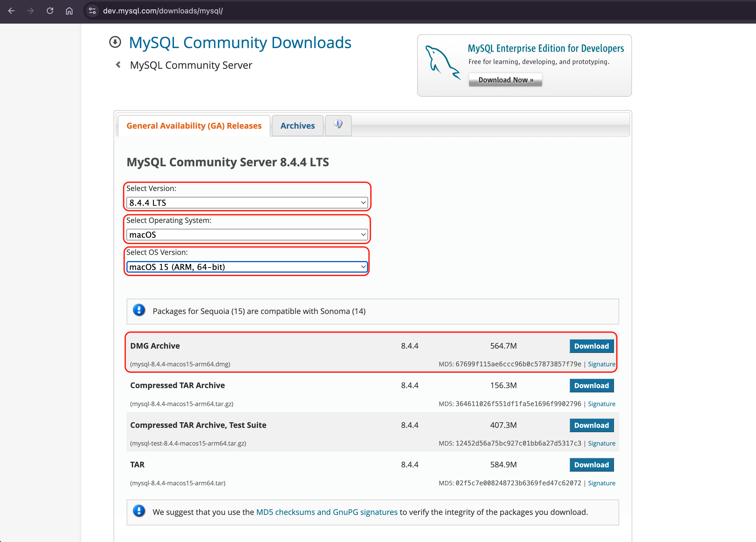This screenshot has height=542, width=756.
Task: Open MD5 checksums and GnuPG signatures link
Action: (326, 512)
